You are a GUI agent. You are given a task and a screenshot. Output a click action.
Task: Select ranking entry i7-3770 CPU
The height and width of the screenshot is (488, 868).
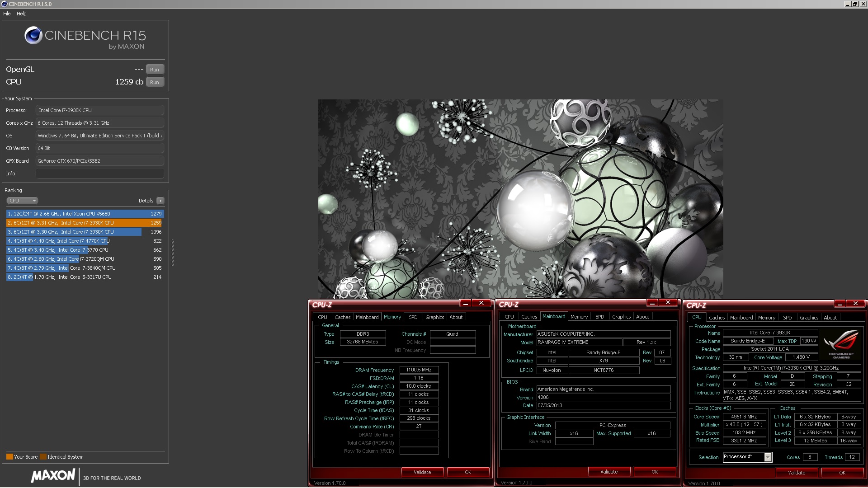85,250
